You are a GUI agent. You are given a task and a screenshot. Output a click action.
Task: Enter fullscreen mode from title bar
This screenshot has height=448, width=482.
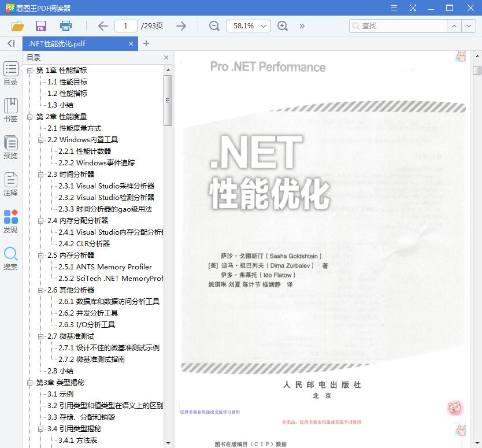[x=413, y=8]
